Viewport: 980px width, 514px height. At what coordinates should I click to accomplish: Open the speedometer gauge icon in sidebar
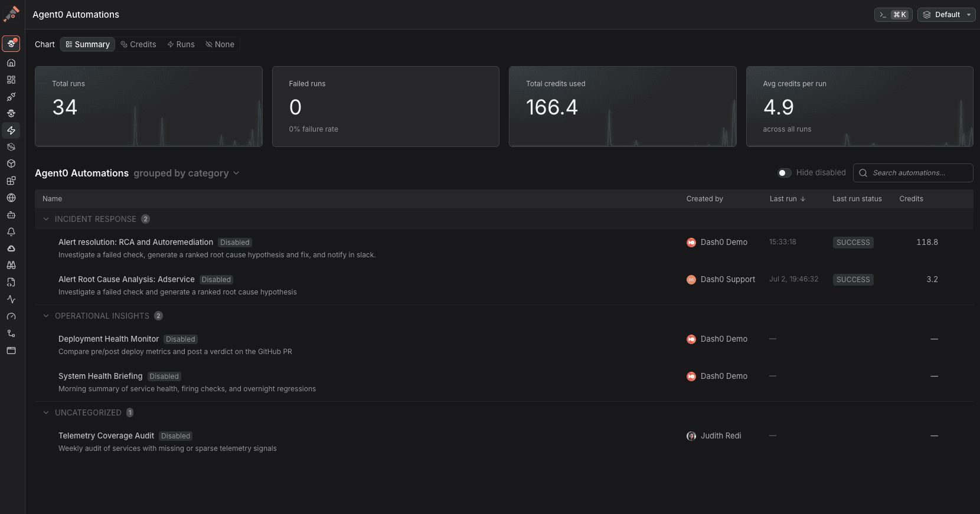click(11, 316)
